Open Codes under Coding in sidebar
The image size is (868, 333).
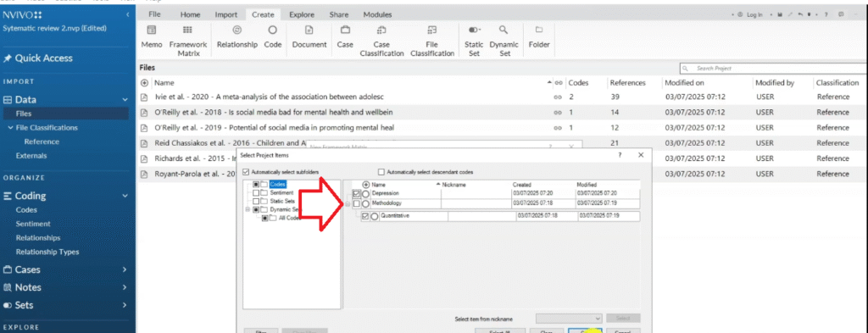pos(26,210)
